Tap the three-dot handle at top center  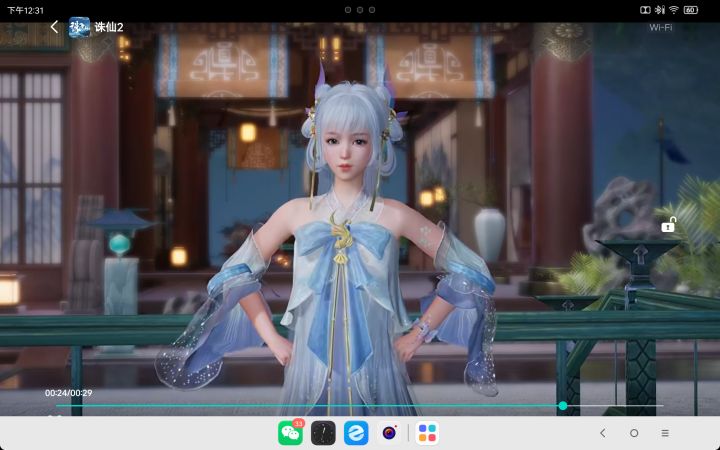360,10
